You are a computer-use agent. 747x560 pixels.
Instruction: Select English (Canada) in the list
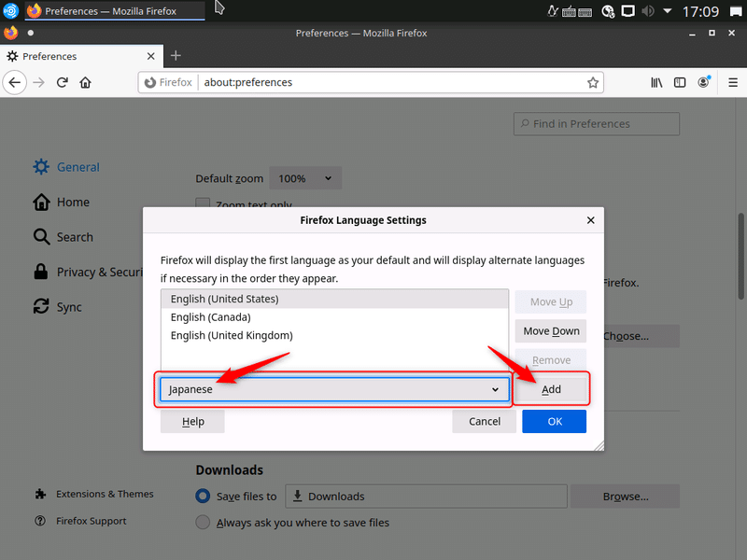(334, 316)
